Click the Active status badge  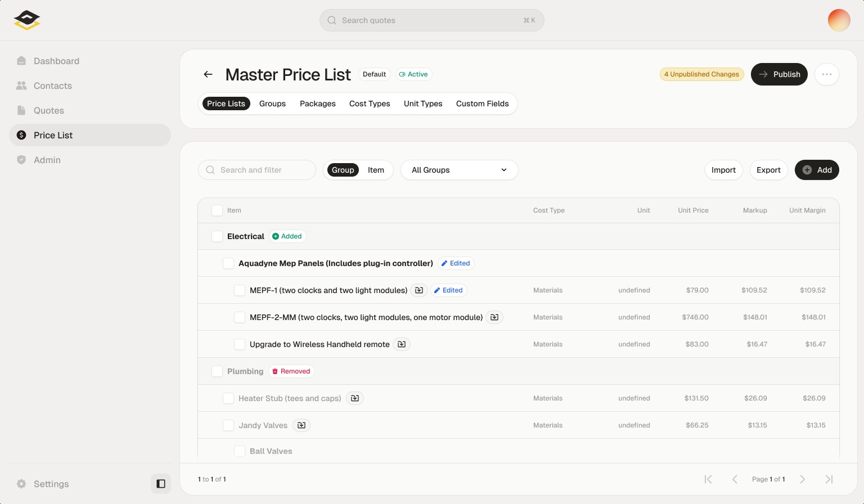click(413, 74)
